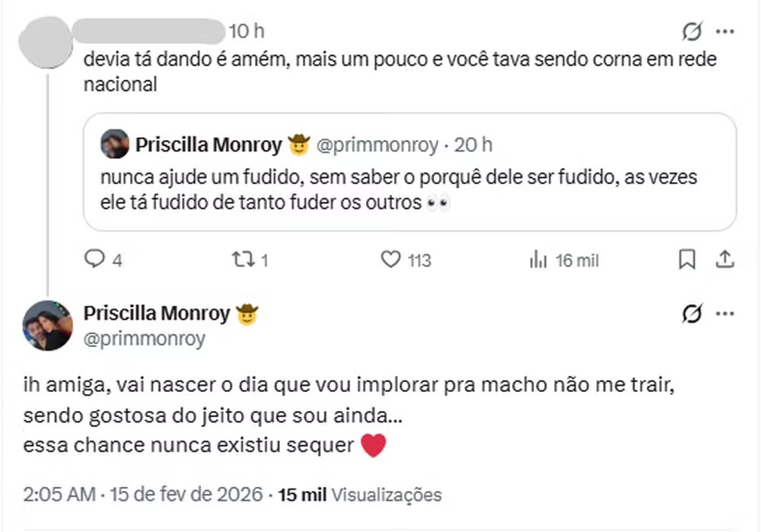Open the blurred top commenter's avatar
Image resolution: width=761 pixels, height=532 pixels.
[46, 41]
